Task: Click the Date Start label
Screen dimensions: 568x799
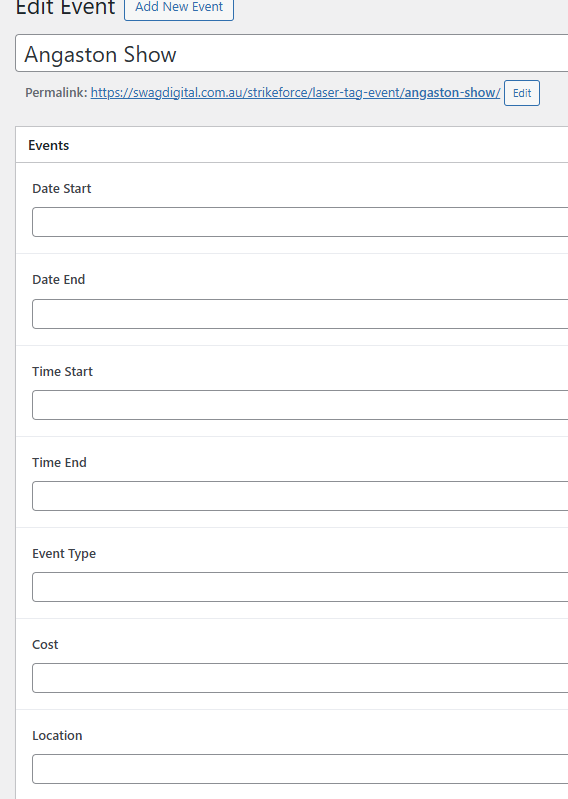Action: [x=62, y=189]
